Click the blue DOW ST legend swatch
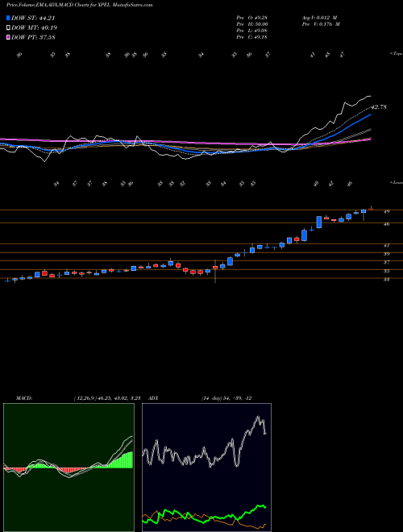 [8, 19]
